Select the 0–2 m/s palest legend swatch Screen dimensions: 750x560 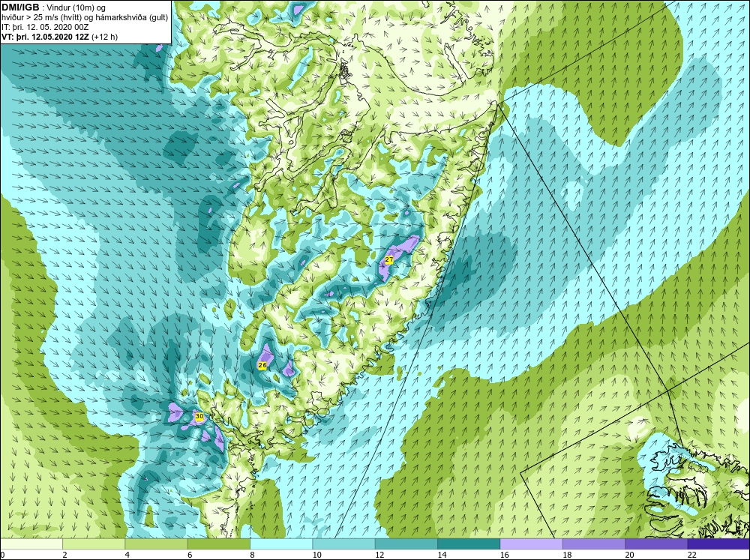click(31, 544)
